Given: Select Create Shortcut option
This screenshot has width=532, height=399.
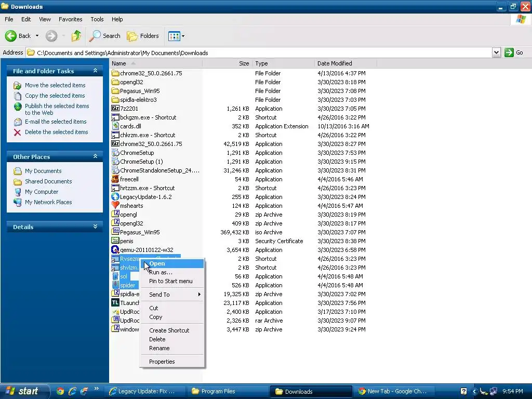Looking at the screenshot, I should point(172,330).
